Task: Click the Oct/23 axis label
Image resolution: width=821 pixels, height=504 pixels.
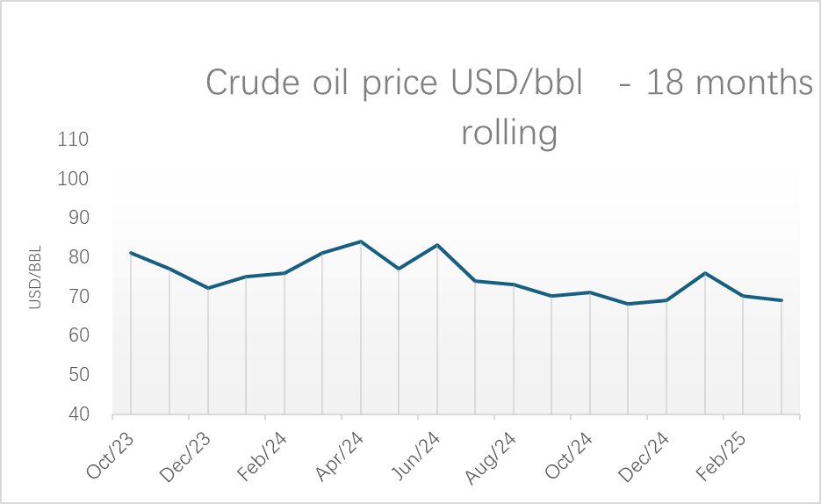Action: 111,457
